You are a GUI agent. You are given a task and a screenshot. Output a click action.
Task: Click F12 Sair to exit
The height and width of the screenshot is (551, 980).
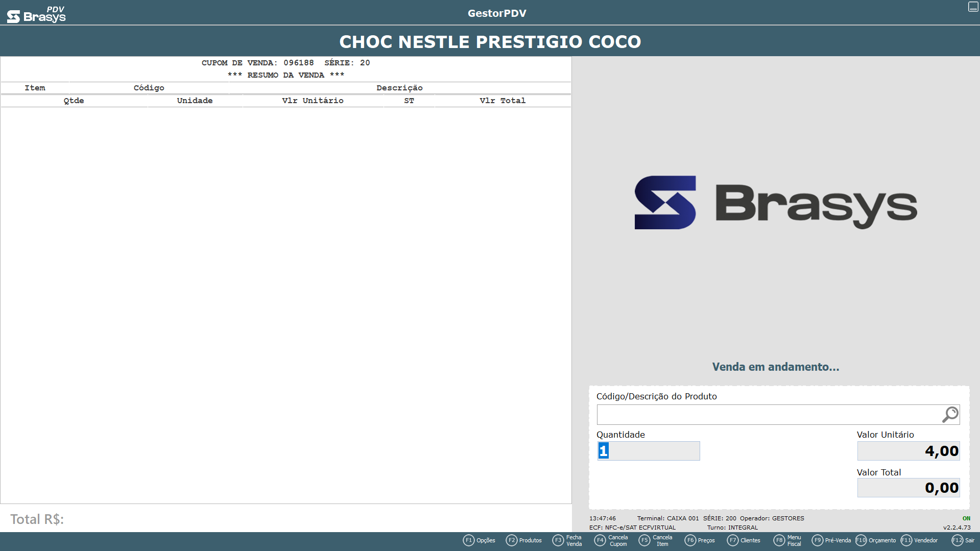pos(963,540)
